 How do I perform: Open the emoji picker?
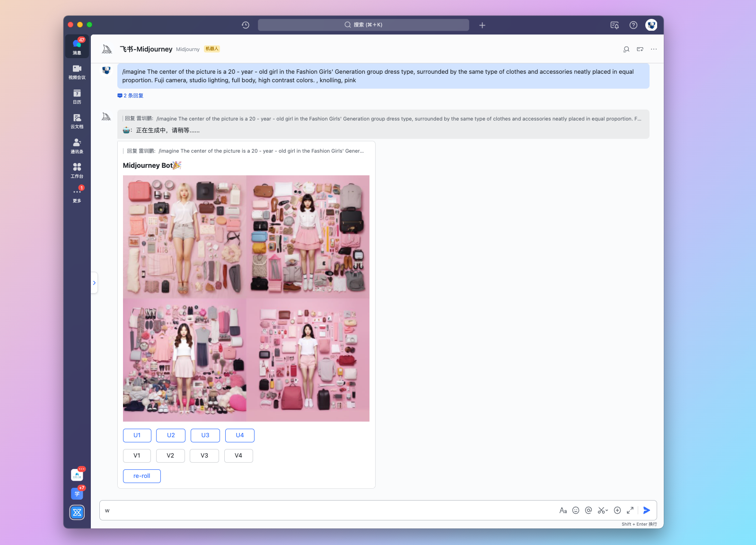pos(576,510)
